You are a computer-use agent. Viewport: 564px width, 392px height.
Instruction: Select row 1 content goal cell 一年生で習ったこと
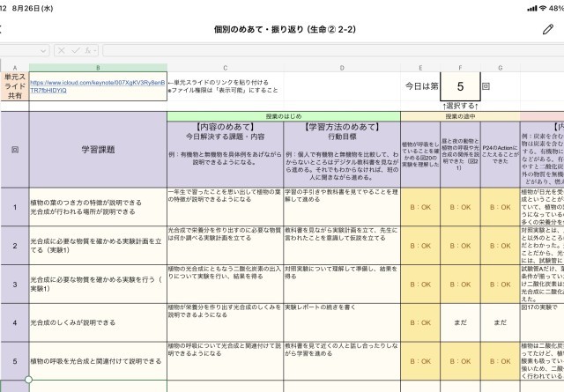[226, 207]
